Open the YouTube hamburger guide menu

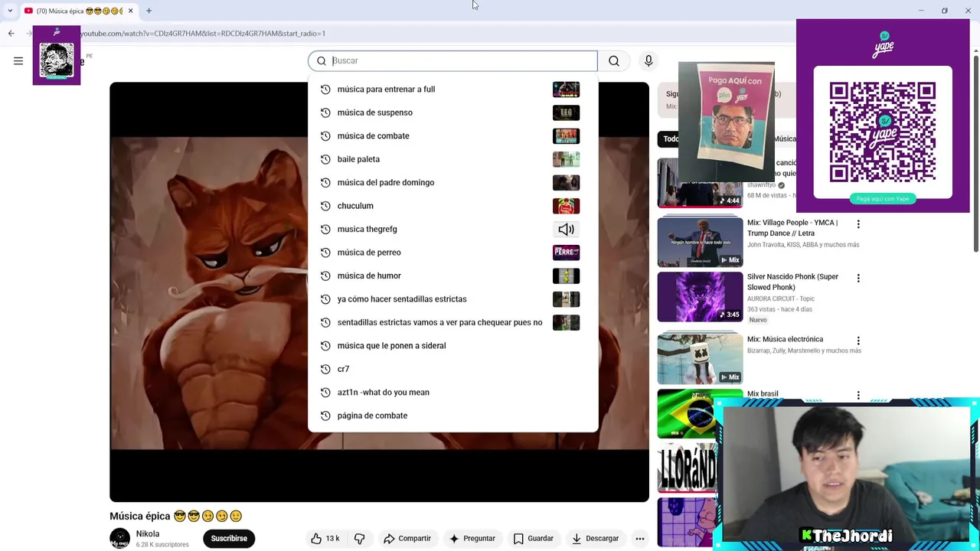18,61
